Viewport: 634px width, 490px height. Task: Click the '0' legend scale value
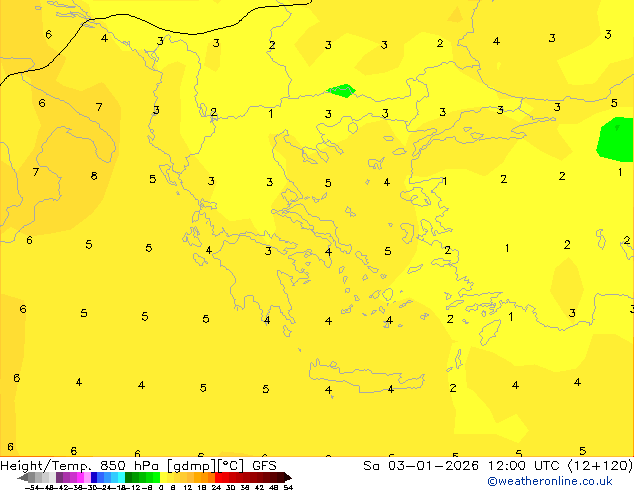pyautogui.click(x=161, y=487)
